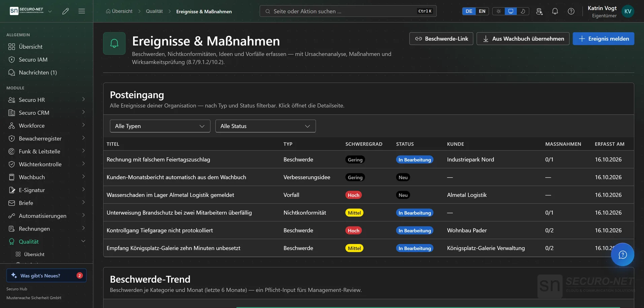Expand the Securo HR module chevron
644x308 pixels.
[x=83, y=99]
